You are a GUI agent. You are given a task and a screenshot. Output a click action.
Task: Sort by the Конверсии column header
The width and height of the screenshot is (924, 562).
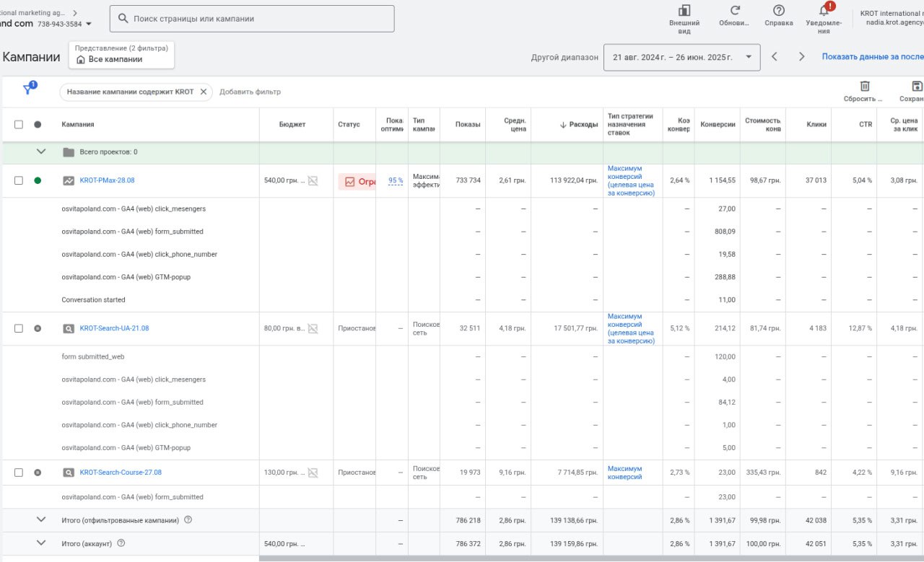click(x=718, y=125)
